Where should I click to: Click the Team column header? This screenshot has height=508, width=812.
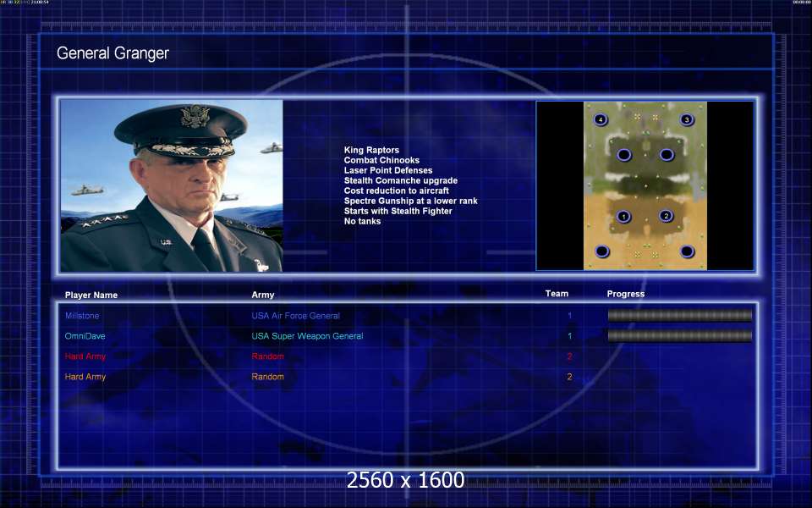pyautogui.click(x=557, y=294)
